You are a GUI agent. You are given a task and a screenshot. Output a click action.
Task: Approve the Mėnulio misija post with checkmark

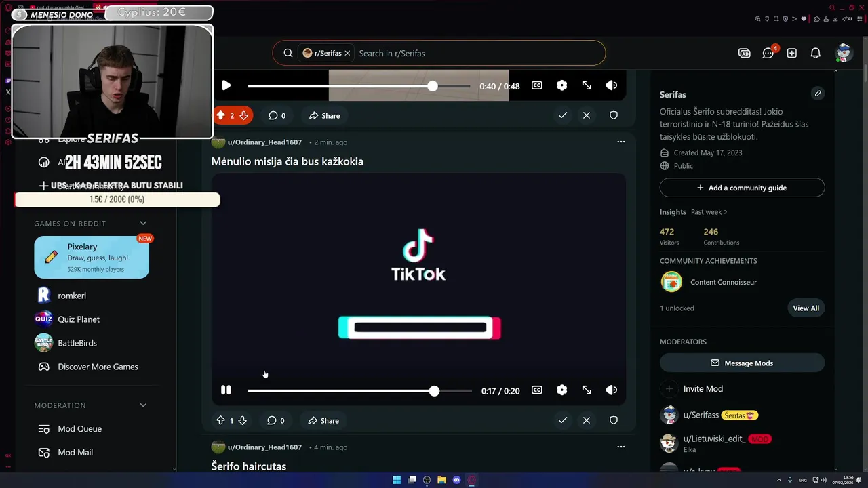tap(562, 420)
